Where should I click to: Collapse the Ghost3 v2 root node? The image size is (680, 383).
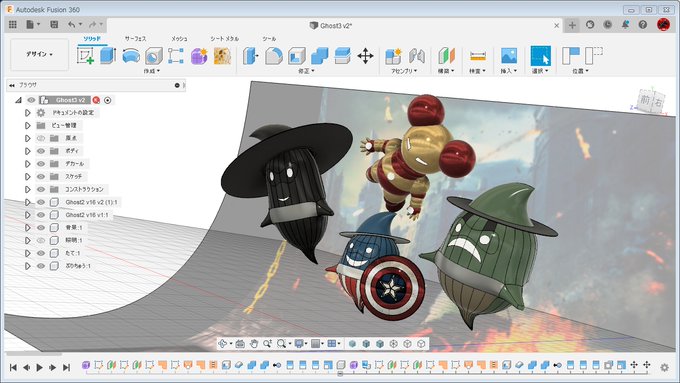point(18,100)
